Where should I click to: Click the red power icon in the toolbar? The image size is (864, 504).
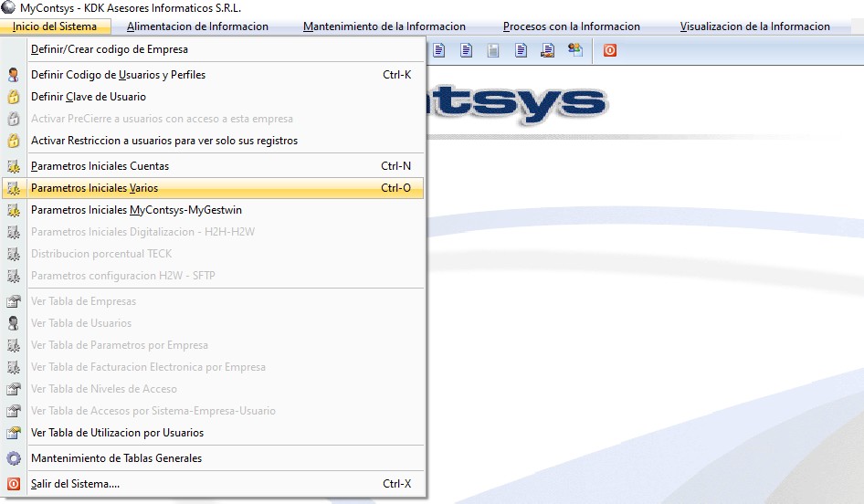click(x=610, y=50)
